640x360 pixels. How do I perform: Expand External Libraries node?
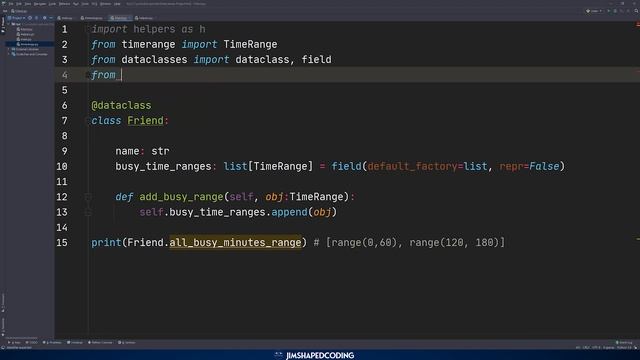click(x=9, y=49)
